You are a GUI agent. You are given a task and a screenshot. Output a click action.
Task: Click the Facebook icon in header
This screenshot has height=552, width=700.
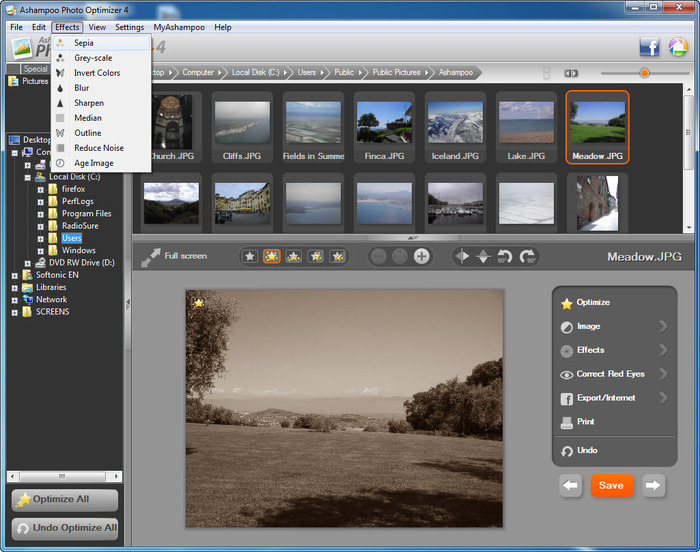(649, 47)
